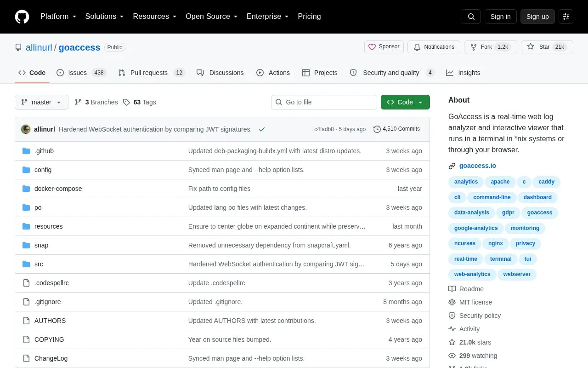
Task: Open the MIT license link
Action: point(470,302)
